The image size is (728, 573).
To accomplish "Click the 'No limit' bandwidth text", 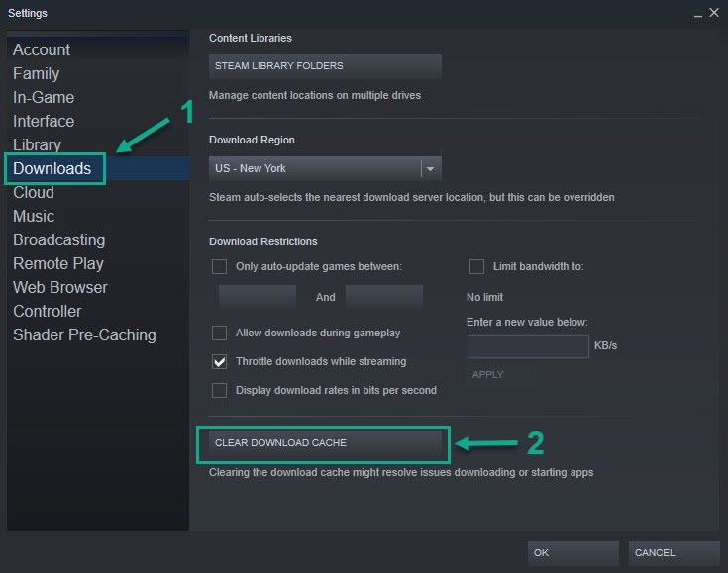I will [484, 298].
